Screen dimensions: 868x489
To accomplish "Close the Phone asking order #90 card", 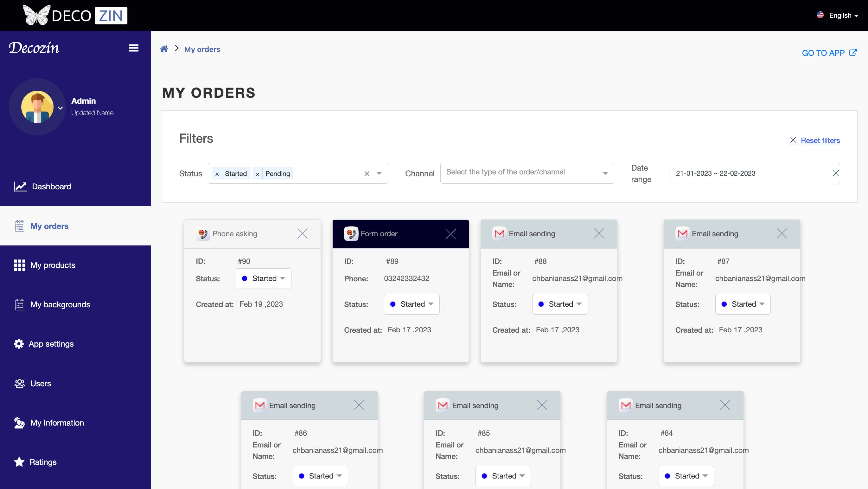I will (x=302, y=234).
